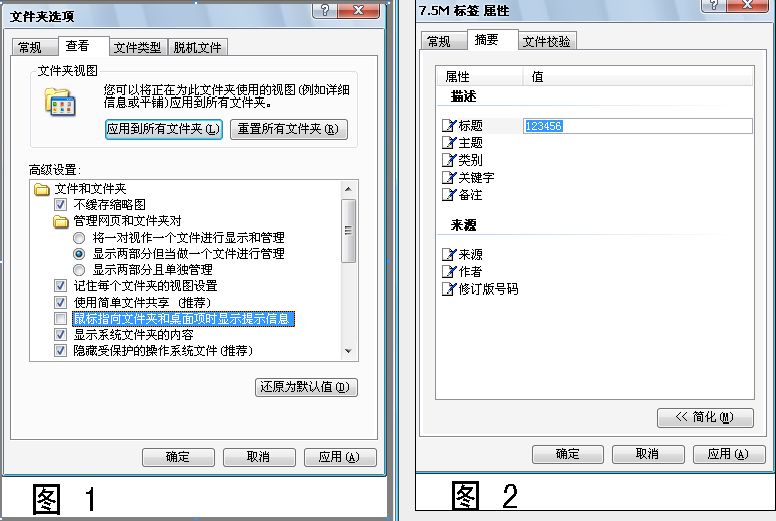776x521 pixels.
Task: Click 取消 in 文件夹选项 dialog
Action: pos(259,457)
